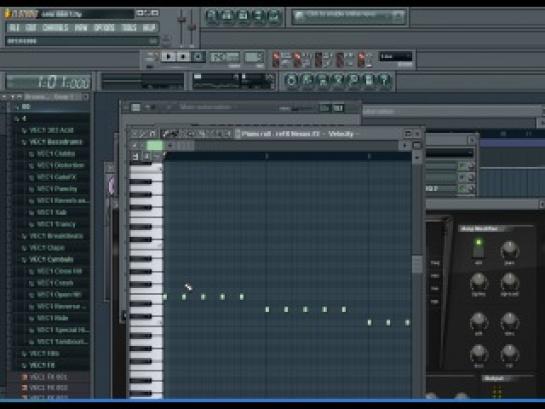Click the main pitch slider
545x409 pixels.
pyautogui.click(x=191, y=26)
